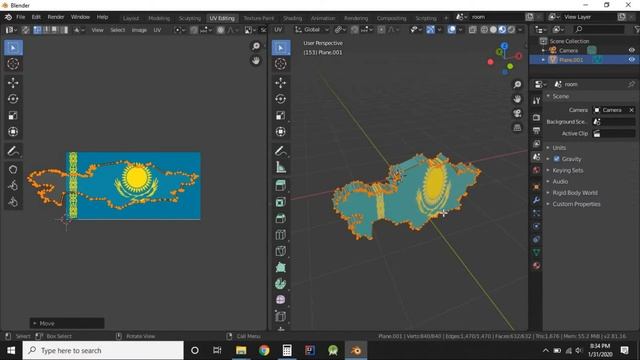The width and height of the screenshot is (640, 360).
Task: Open the Material properties tab
Action: click(536, 266)
